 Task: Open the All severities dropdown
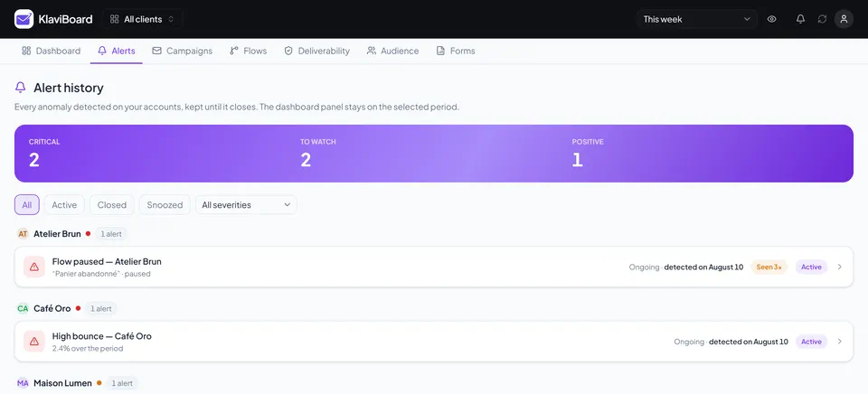click(246, 205)
